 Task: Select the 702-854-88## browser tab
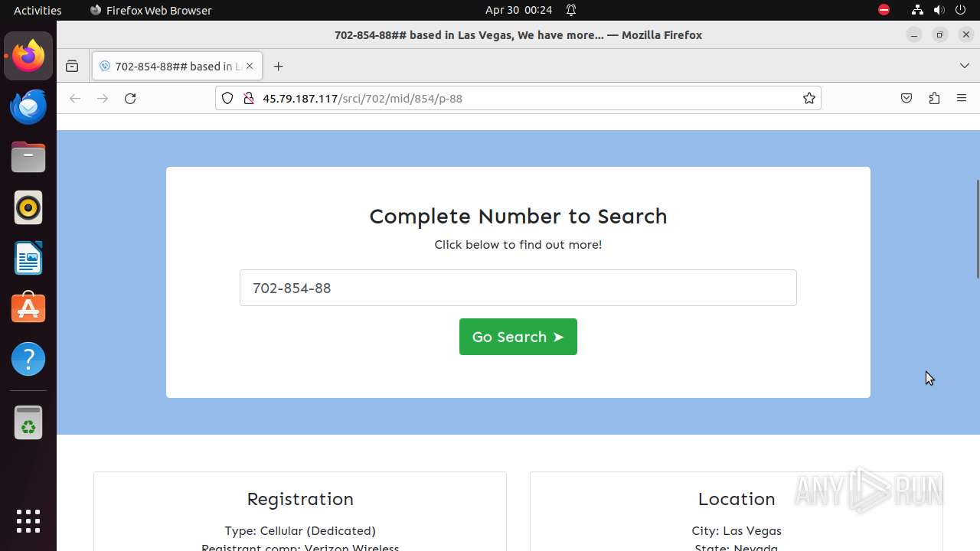coord(177,67)
